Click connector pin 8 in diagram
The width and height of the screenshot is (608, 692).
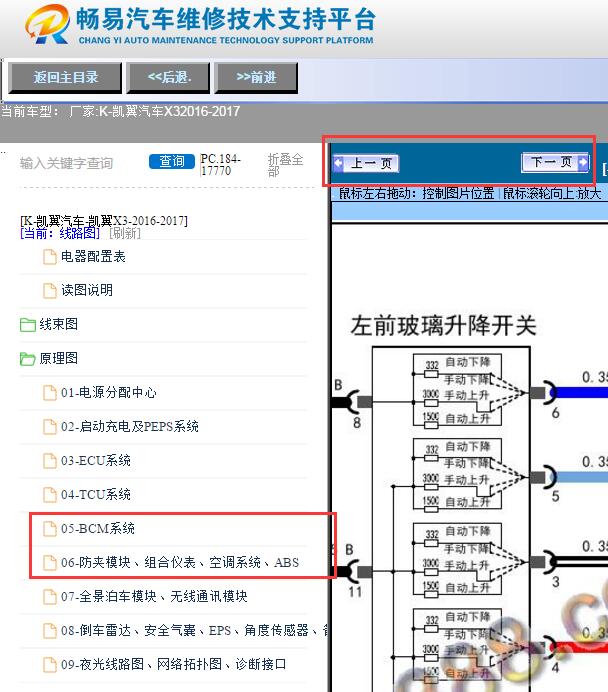(x=357, y=422)
